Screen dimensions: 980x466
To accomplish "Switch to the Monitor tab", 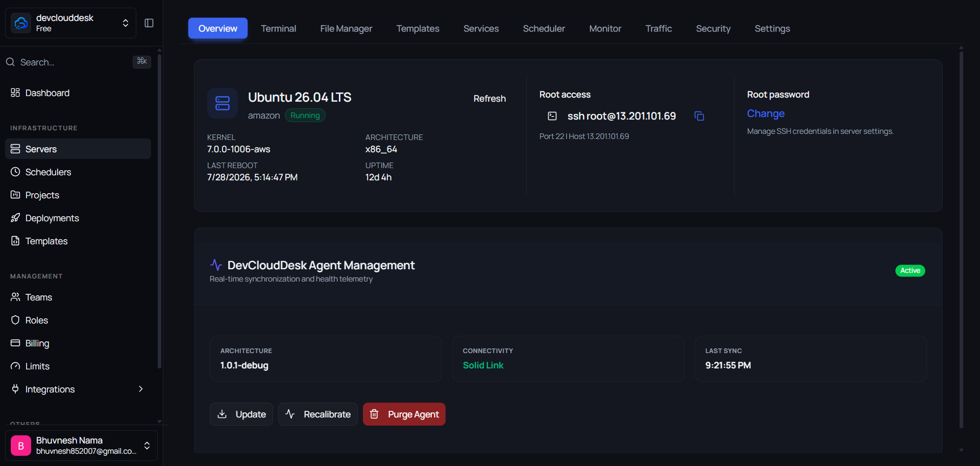I will click(x=605, y=28).
